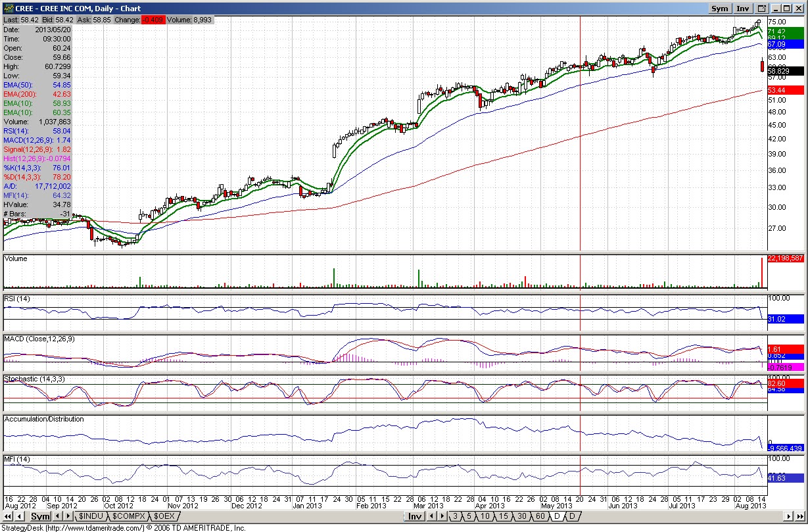Step the chart back with the second bottom-left arrow
This screenshot has height=532, width=808.
click(19, 516)
